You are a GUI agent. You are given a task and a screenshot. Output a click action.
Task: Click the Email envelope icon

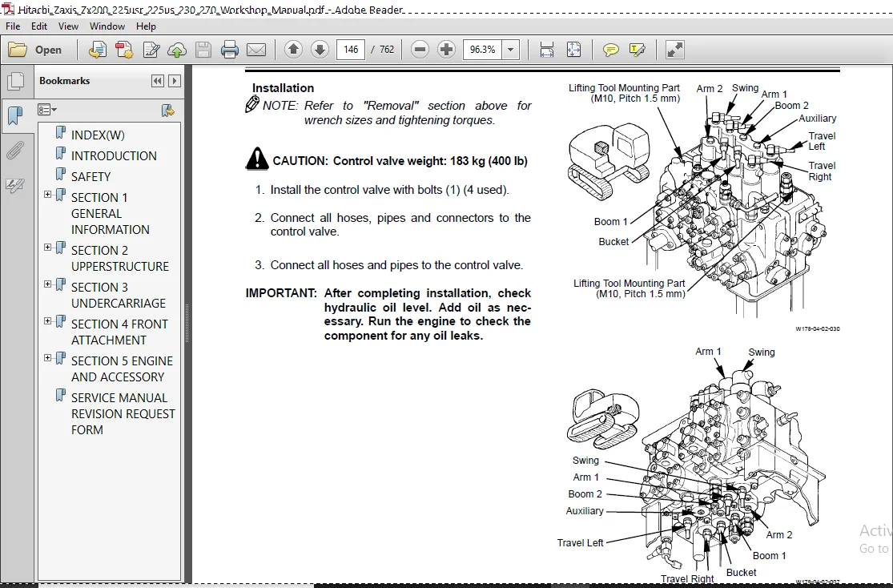click(x=256, y=50)
